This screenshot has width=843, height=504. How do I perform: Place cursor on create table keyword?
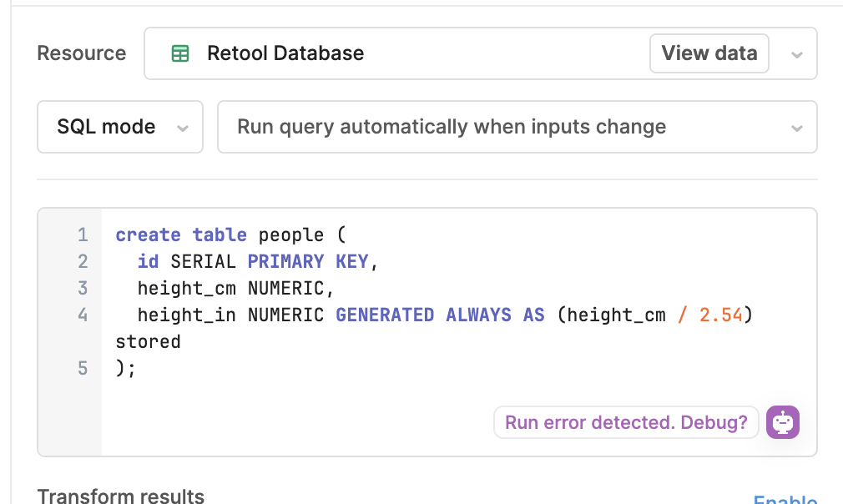click(180, 234)
